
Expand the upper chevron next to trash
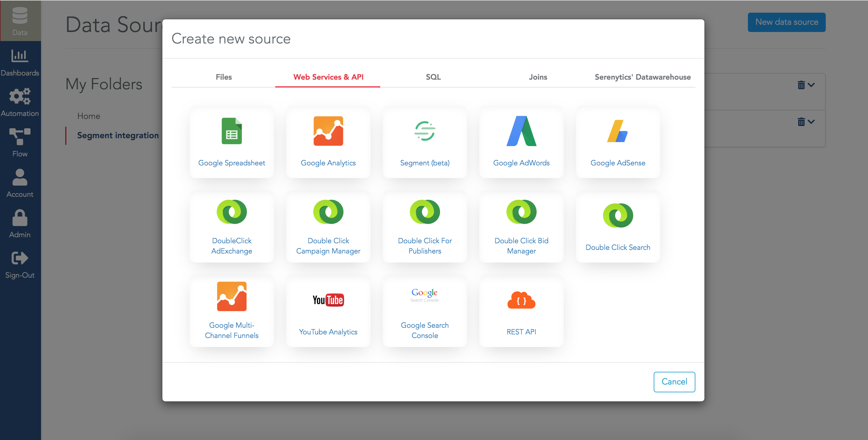[x=811, y=85]
